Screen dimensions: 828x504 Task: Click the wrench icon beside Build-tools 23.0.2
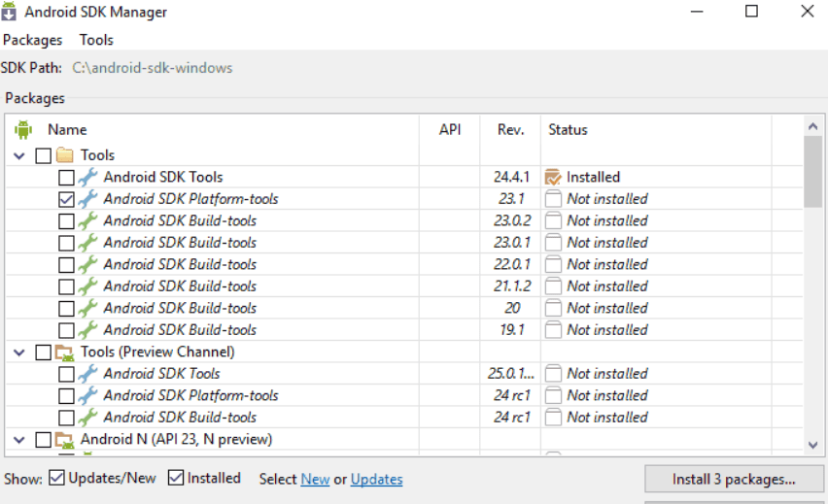(x=87, y=220)
